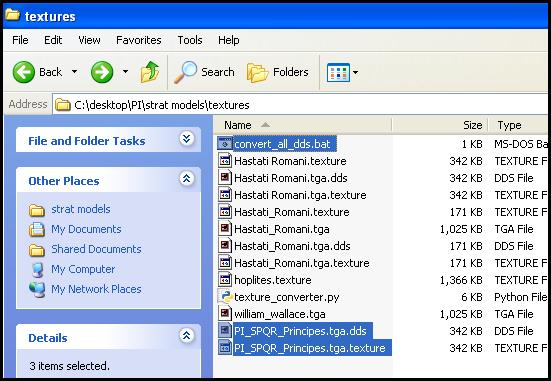Click Hastati_Romani.tga.dds file icon

pyautogui.click(x=225, y=245)
